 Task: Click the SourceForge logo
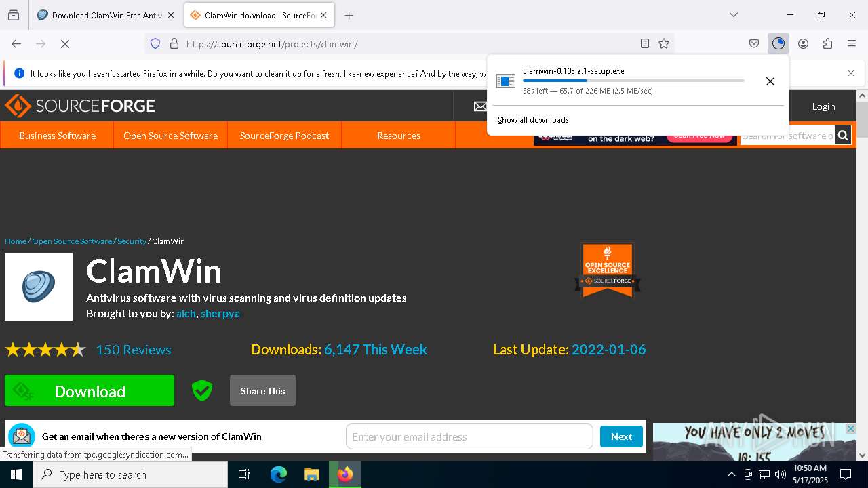(x=80, y=106)
